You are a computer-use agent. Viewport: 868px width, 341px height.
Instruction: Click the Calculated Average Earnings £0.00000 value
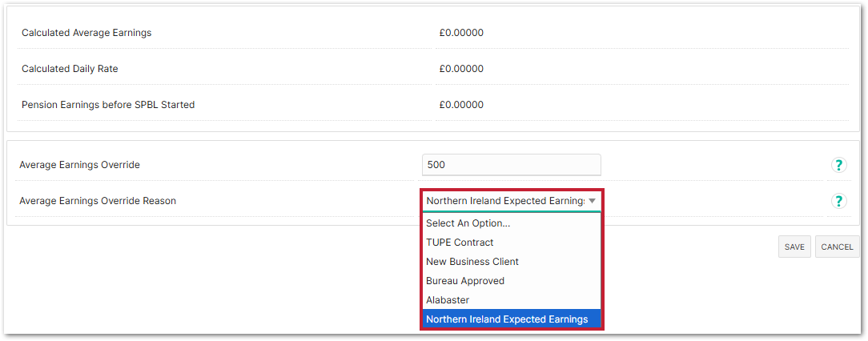click(x=461, y=33)
